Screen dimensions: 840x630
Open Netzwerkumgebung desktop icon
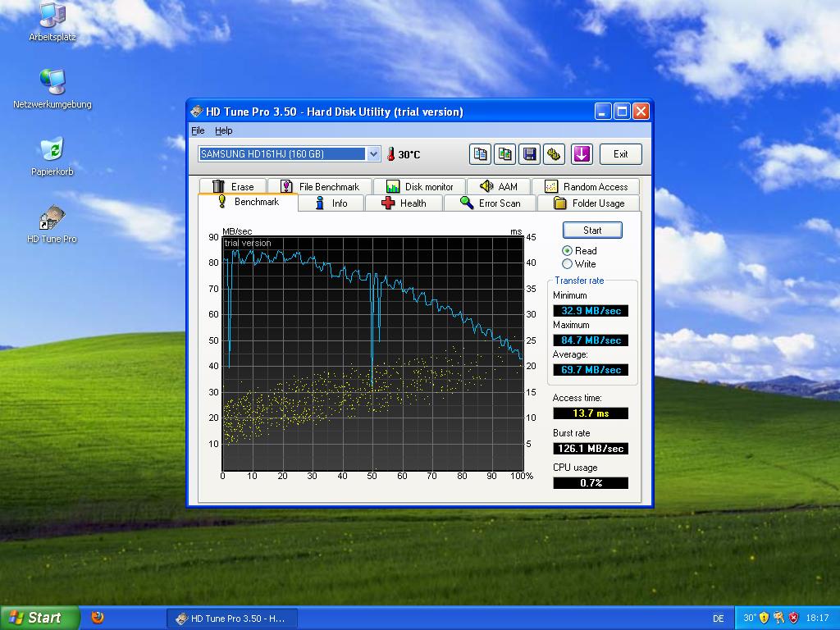(x=52, y=89)
